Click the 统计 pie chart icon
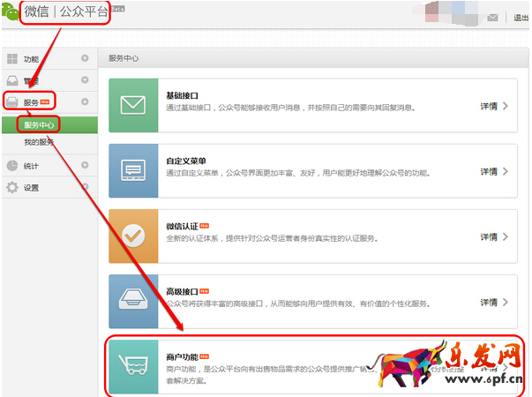 (x=12, y=166)
